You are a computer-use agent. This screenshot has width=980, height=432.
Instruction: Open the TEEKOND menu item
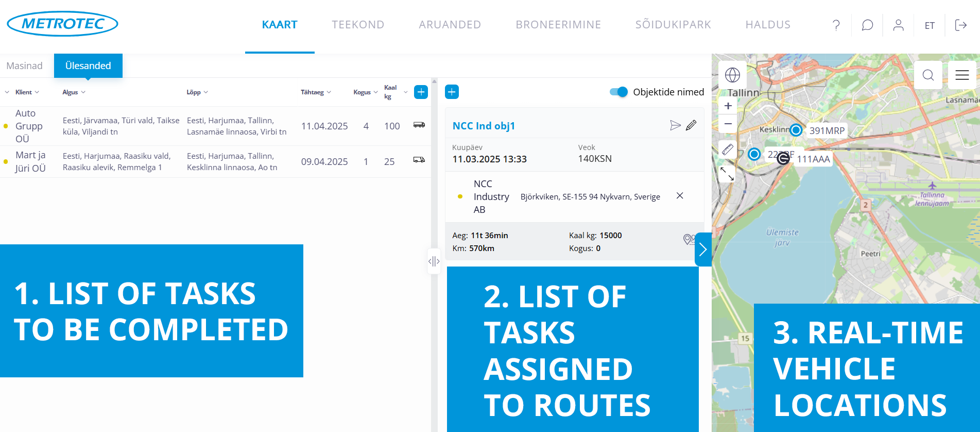[358, 25]
